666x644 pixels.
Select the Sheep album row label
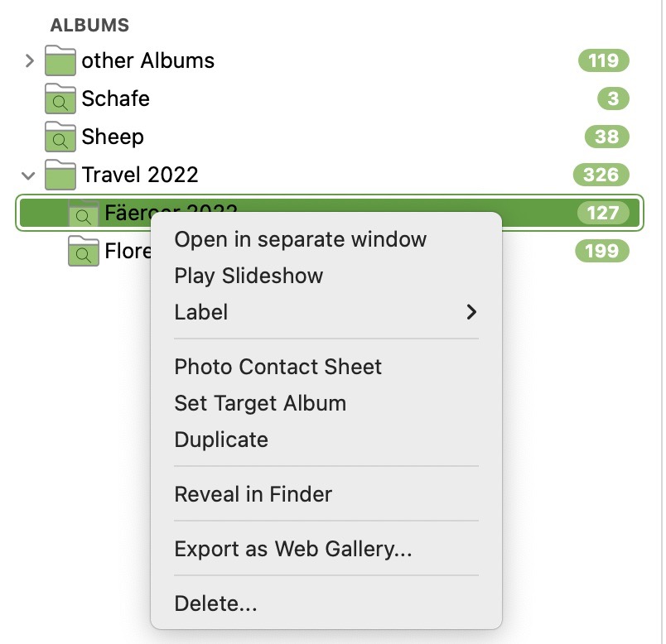(113, 137)
